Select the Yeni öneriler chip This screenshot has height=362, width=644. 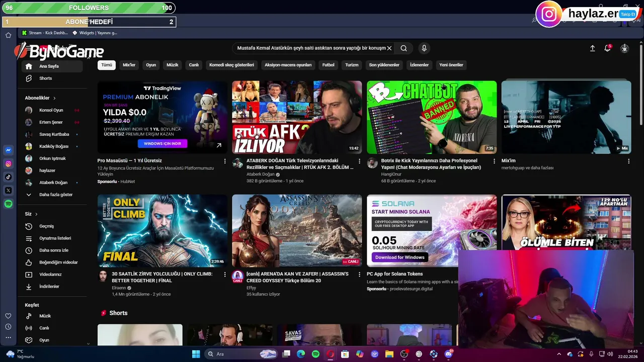(x=451, y=65)
